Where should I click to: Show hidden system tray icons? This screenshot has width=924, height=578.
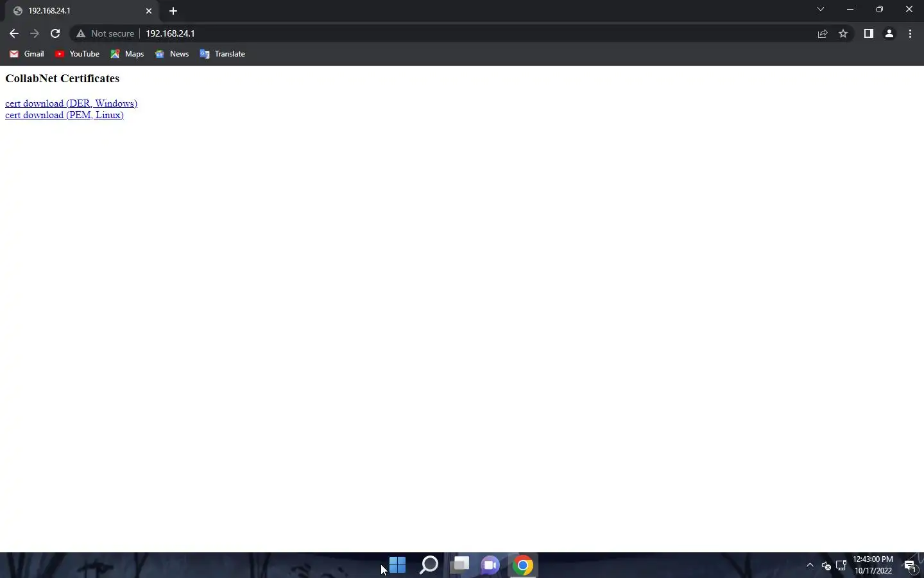810,565
